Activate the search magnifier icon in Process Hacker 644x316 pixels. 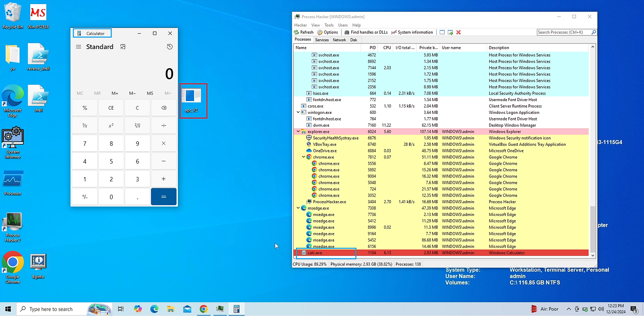592,32
